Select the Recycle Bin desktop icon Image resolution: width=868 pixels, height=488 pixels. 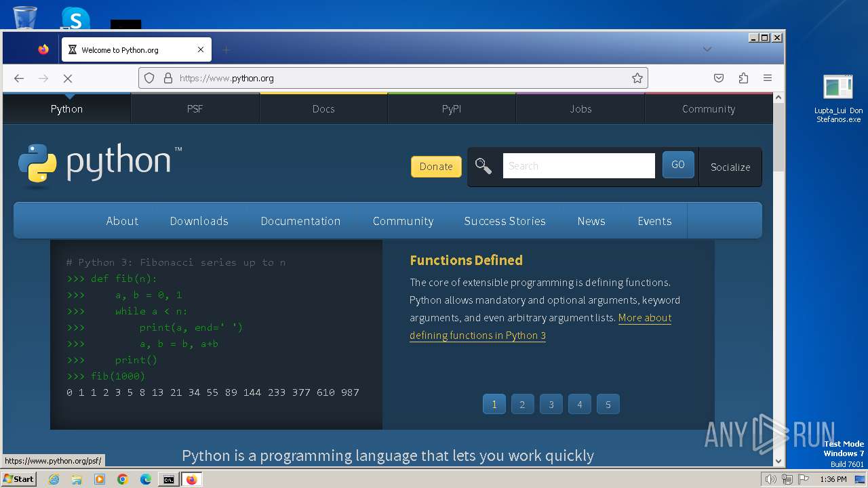pos(25,18)
